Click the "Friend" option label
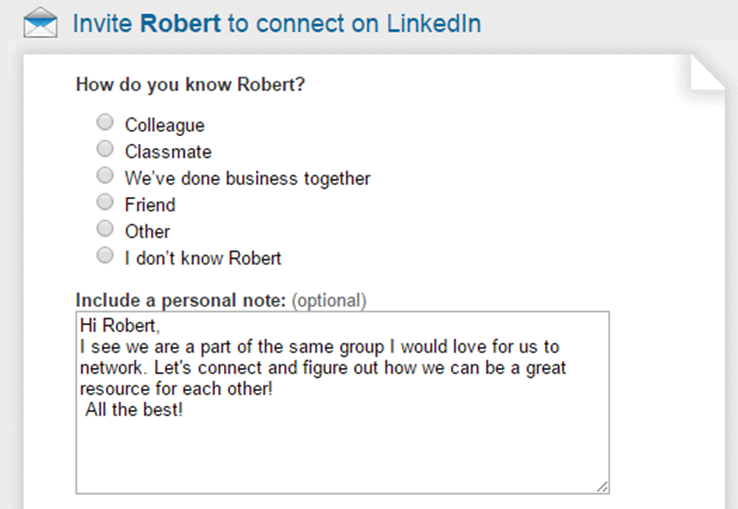Screen dimensions: 738x509 click(149, 205)
